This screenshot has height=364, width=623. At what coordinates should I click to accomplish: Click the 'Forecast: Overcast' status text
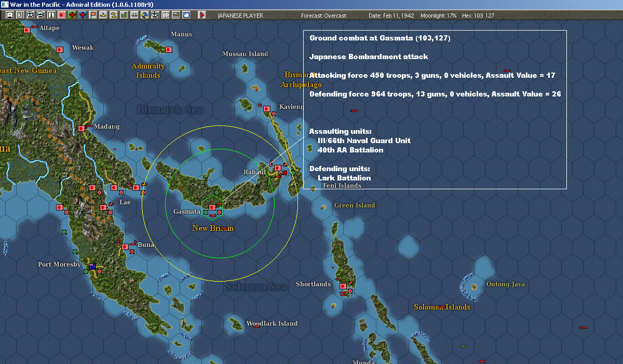pos(323,16)
